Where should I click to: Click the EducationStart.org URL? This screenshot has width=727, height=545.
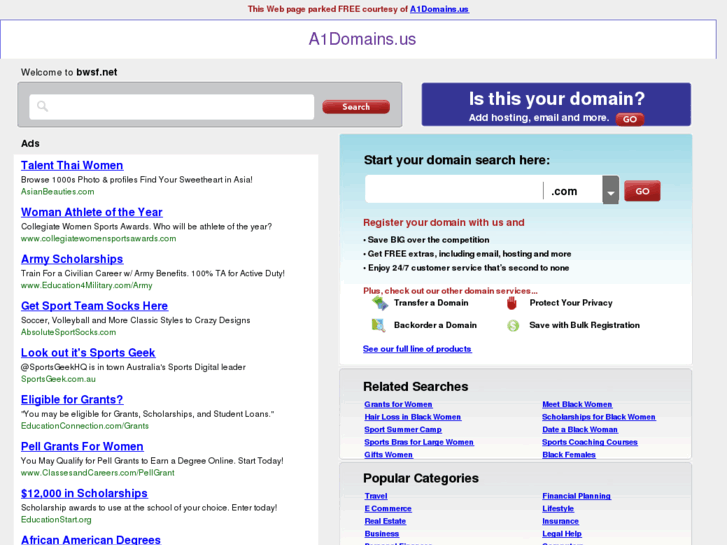coord(56,519)
